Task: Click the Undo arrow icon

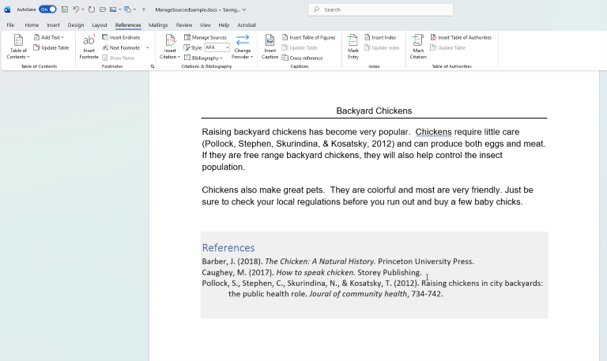Action: [76, 9]
